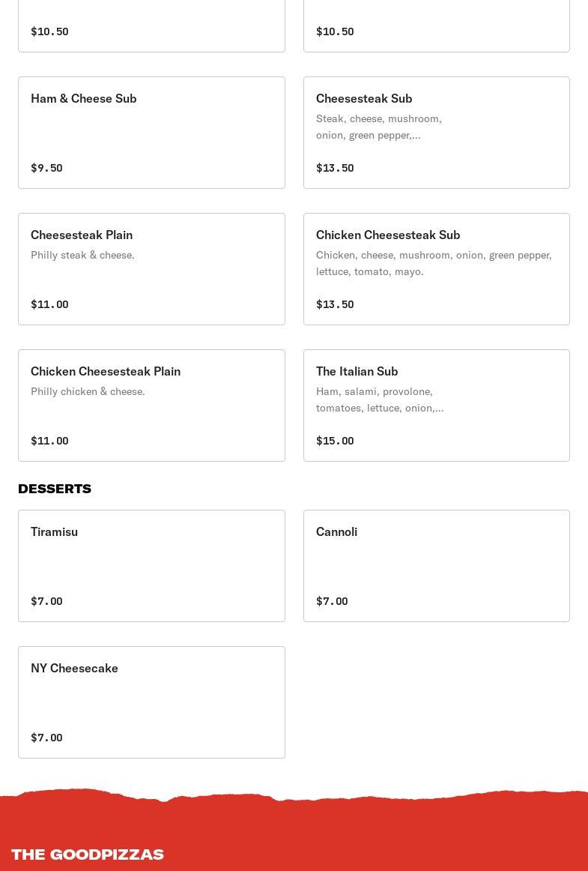Click the Chicken Cheesesteak Sub ingredients text
Image resolution: width=588 pixels, height=871 pixels.
tap(434, 263)
